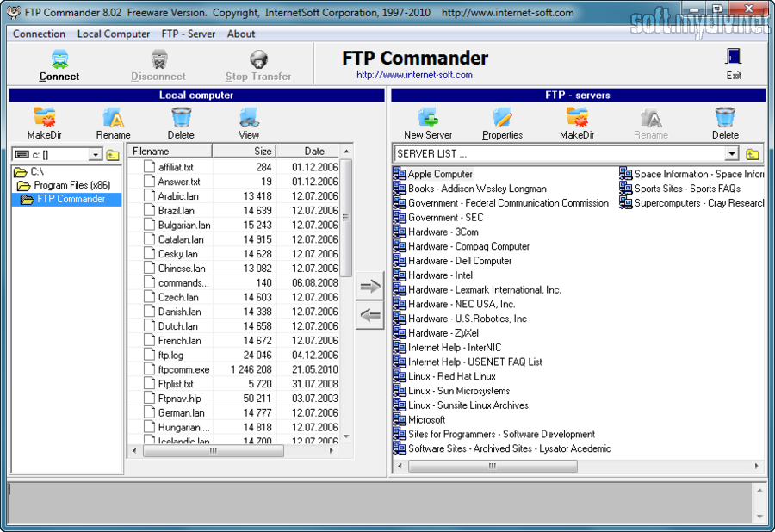775x532 pixels.
Task: Select the Ftplist.txt file
Action: (x=176, y=384)
